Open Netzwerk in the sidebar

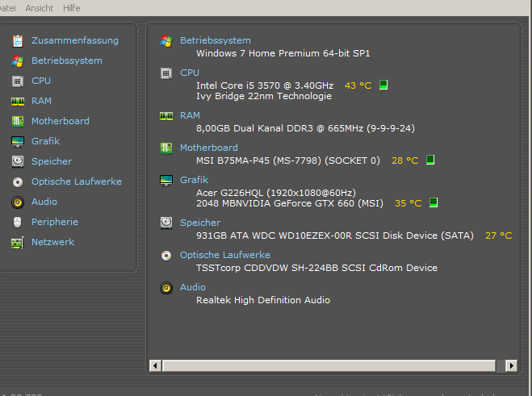52,242
